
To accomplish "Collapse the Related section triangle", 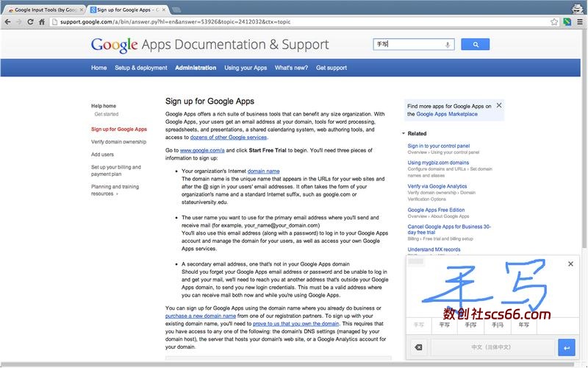I will click(404, 134).
